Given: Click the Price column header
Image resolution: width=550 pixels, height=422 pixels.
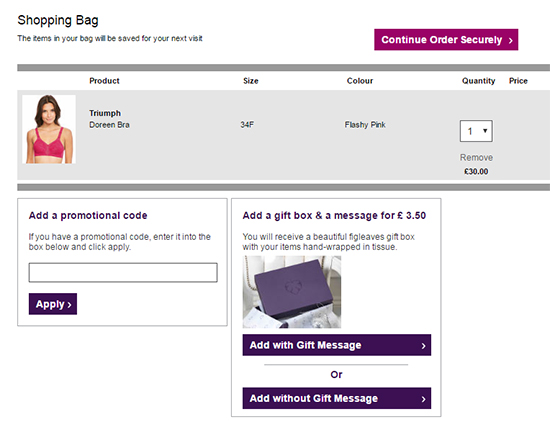Looking at the screenshot, I should point(518,81).
